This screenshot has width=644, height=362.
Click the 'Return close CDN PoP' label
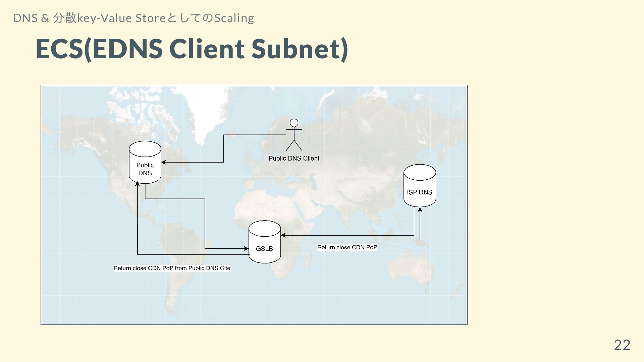[347, 247]
